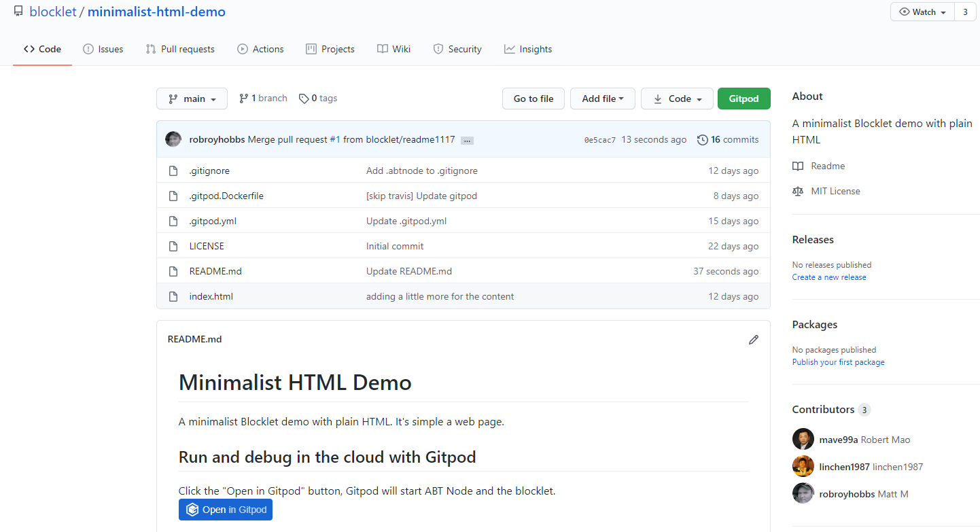980x532 pixels.
Task: Click robroyhobbs avatar in the commit bar
Action: [173, 139]
